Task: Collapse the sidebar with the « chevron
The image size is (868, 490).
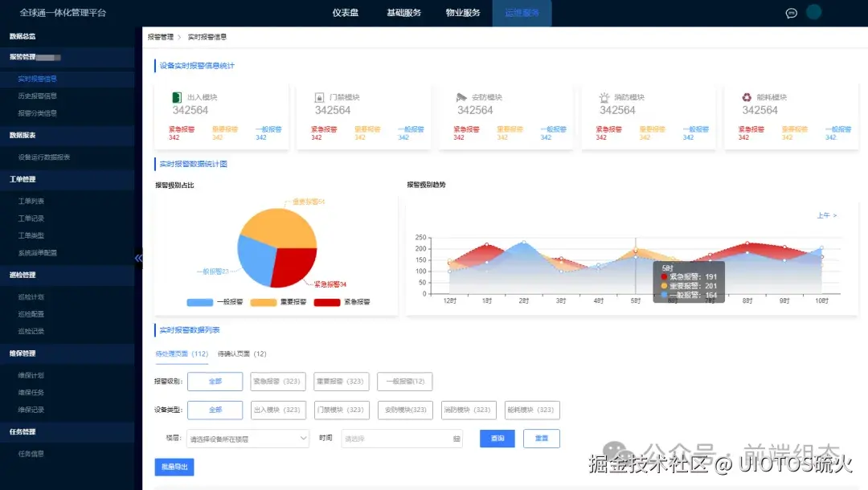Action: (x=138, y=259)
